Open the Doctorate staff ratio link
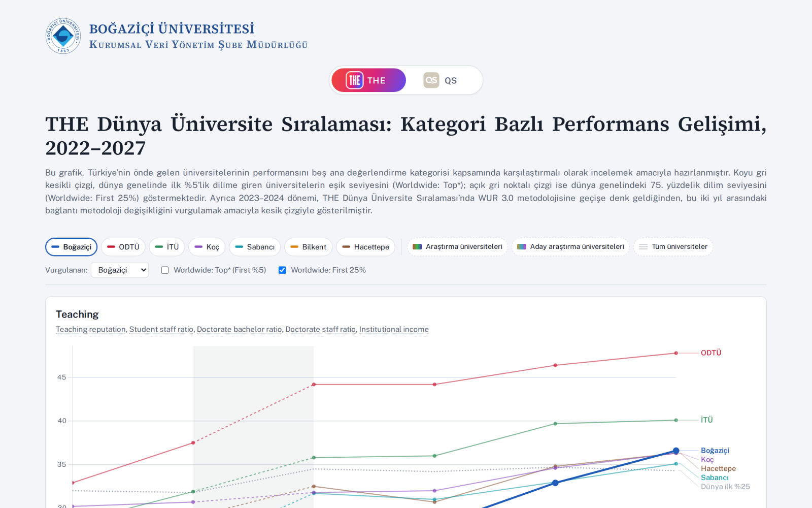The image size is (812, 508). pyautogui.click(x=321, y=329)
